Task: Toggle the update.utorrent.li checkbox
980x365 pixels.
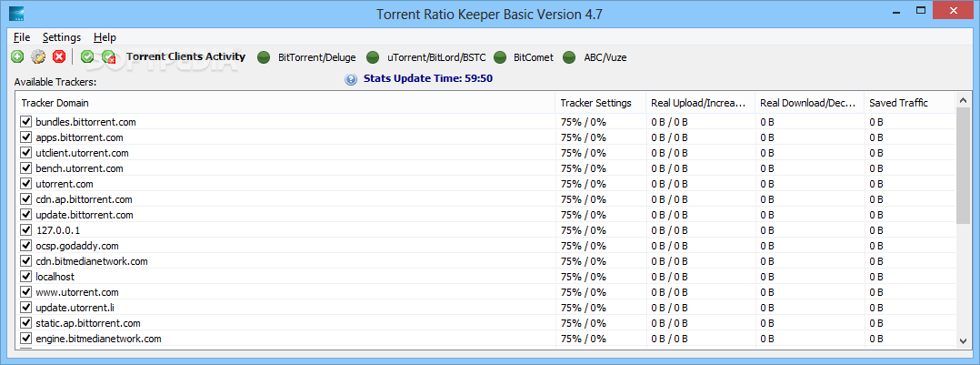Action: click(x=26, y=308)
